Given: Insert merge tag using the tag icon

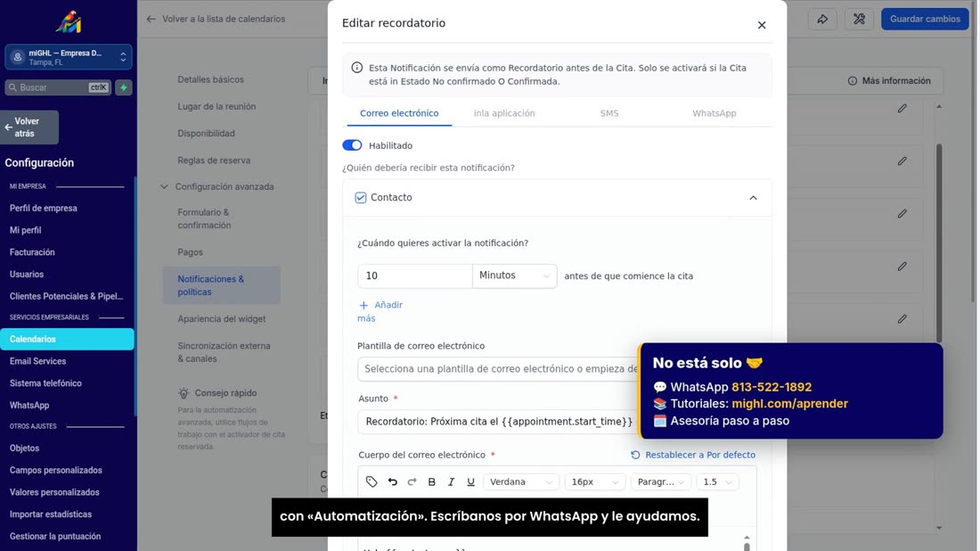Looking at the screenshot, I should (x=372, y=481).
